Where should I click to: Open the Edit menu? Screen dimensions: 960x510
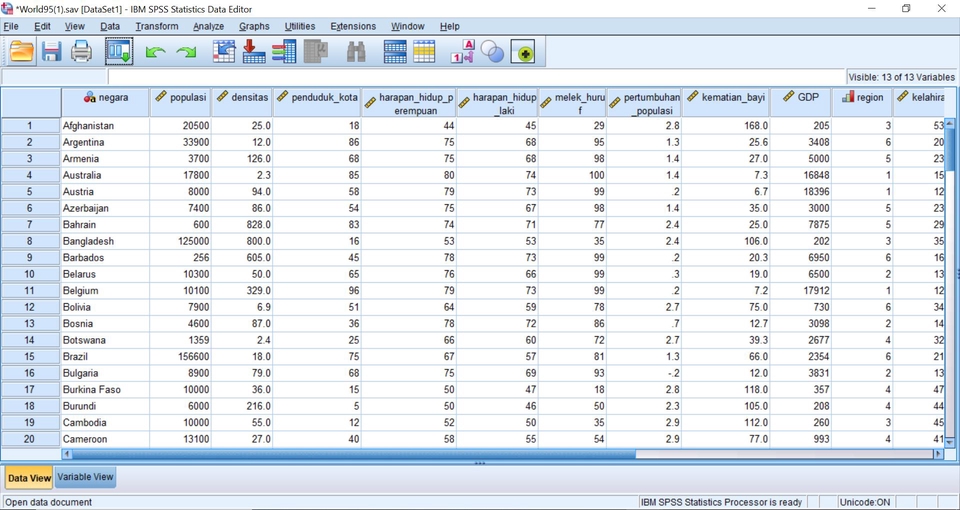(x=42, y=26)
